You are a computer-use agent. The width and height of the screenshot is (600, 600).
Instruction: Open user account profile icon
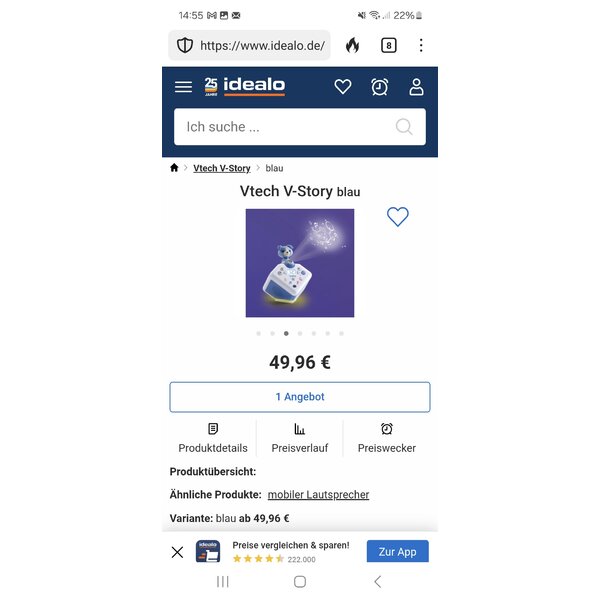tap(416, 87)
